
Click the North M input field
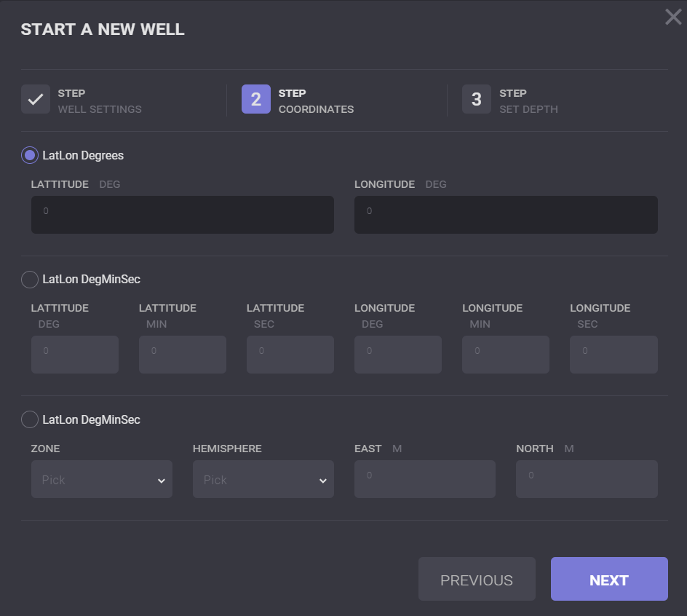coord(586,479)
